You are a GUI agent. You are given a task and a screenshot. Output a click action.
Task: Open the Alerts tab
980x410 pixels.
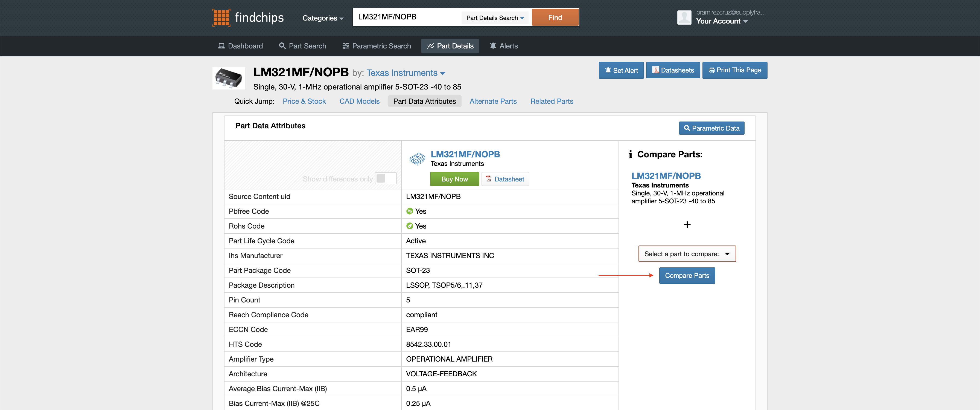click(503, 46)
